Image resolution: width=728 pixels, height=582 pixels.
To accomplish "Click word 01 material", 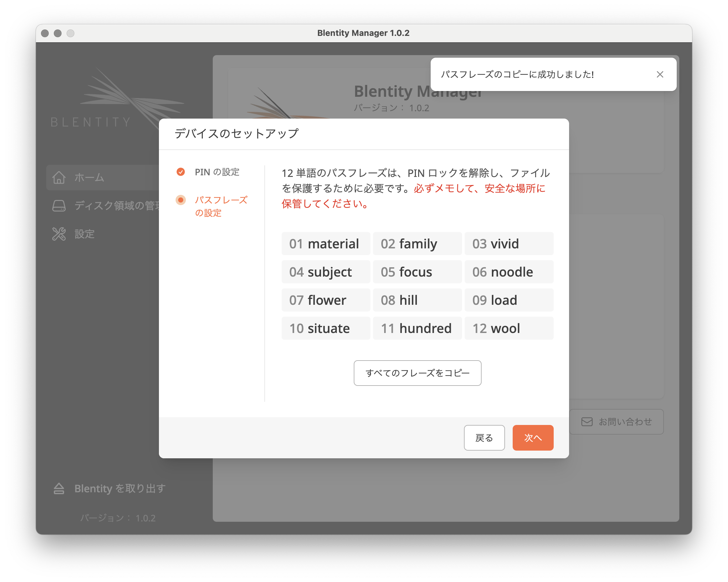I will (x=326, y=244).
